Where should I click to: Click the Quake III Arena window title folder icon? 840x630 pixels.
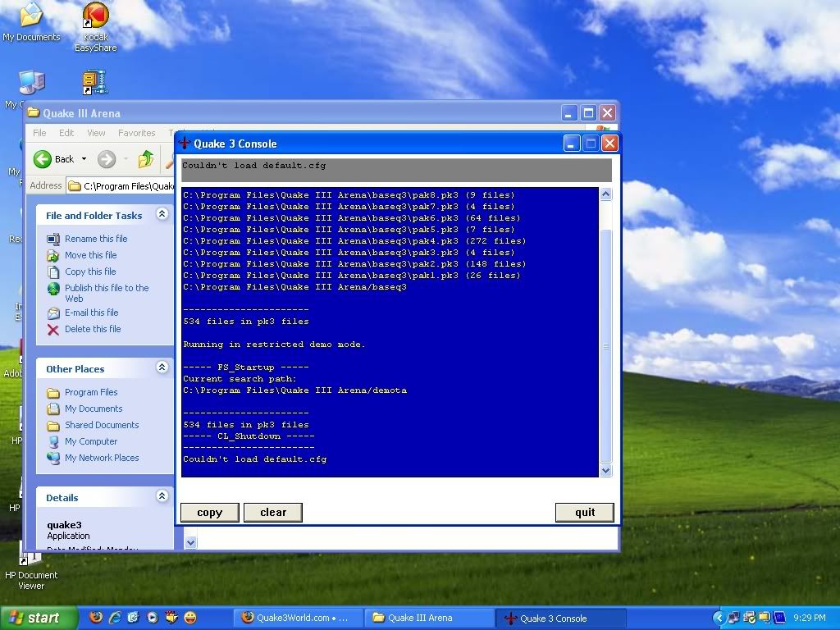(x=34, y=112)
